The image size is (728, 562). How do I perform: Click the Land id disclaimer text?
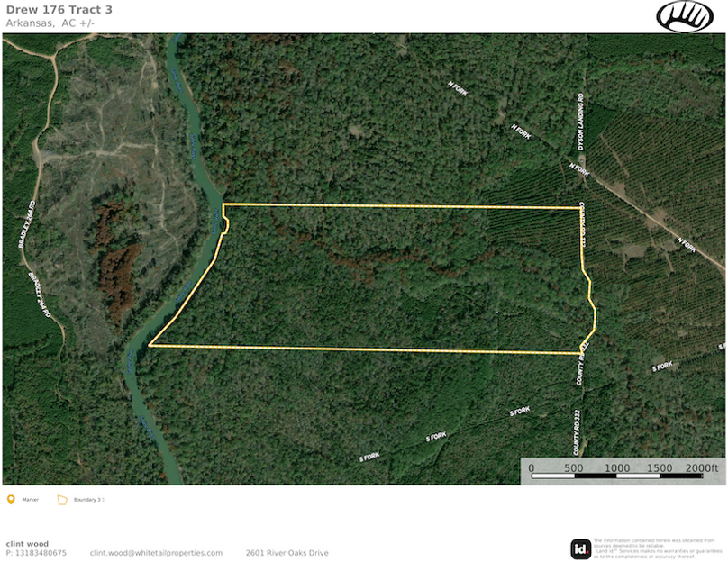pos(658,548)
